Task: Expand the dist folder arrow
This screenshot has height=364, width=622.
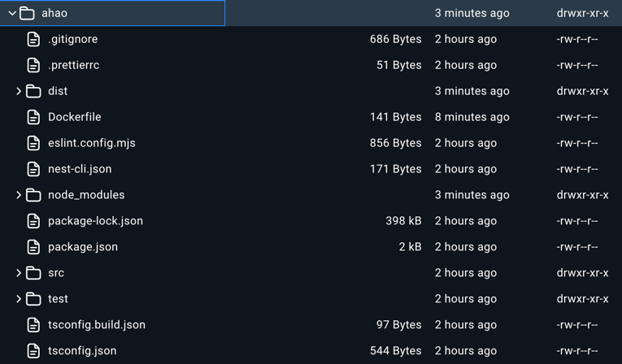Action: 19,91
